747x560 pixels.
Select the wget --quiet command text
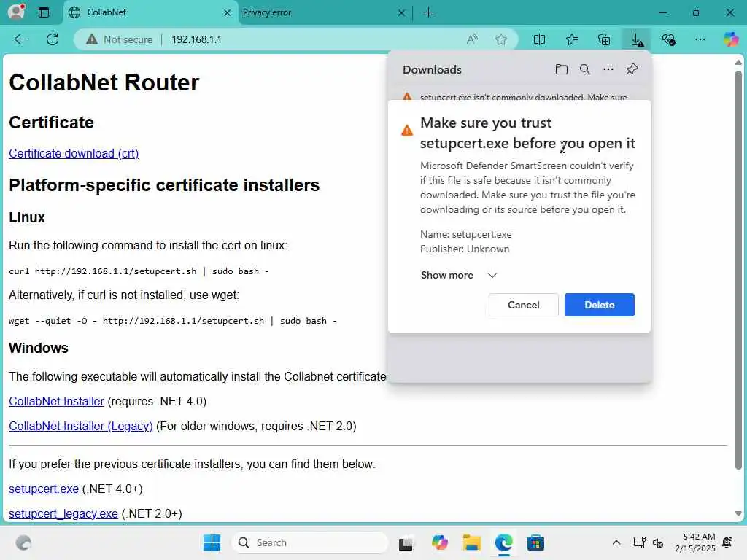click(x=172, y=321)
